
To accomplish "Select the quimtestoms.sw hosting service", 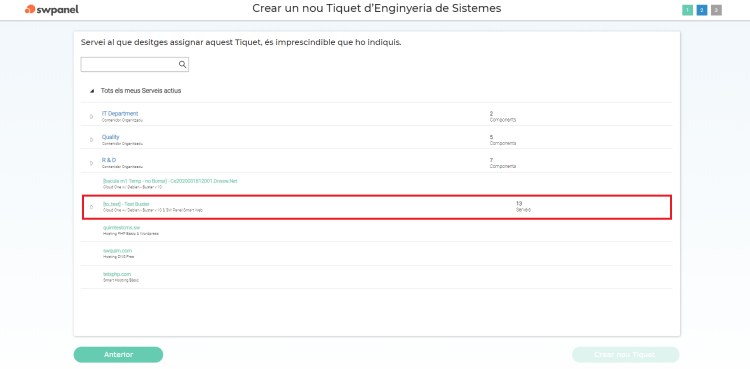I will [x=121, y=228].
